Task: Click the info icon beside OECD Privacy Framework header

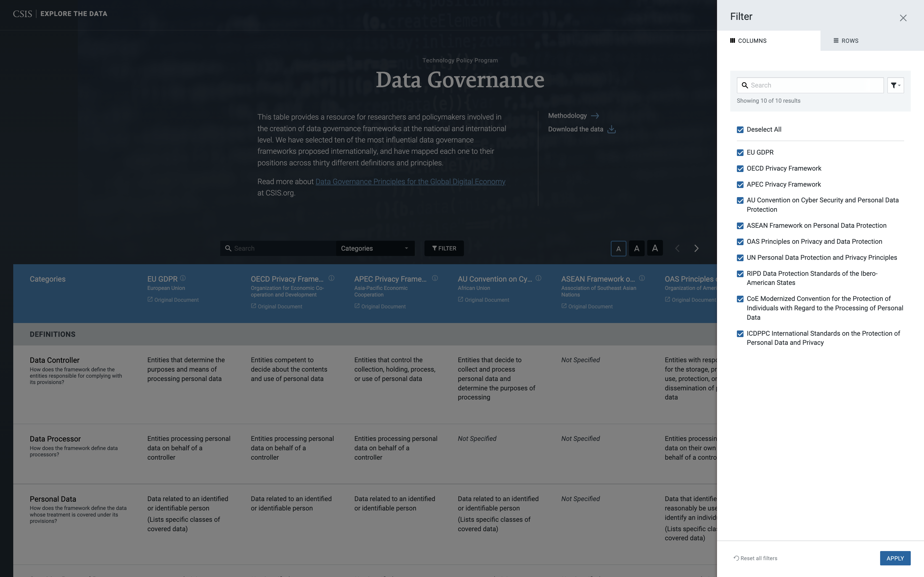Action: 331,278
